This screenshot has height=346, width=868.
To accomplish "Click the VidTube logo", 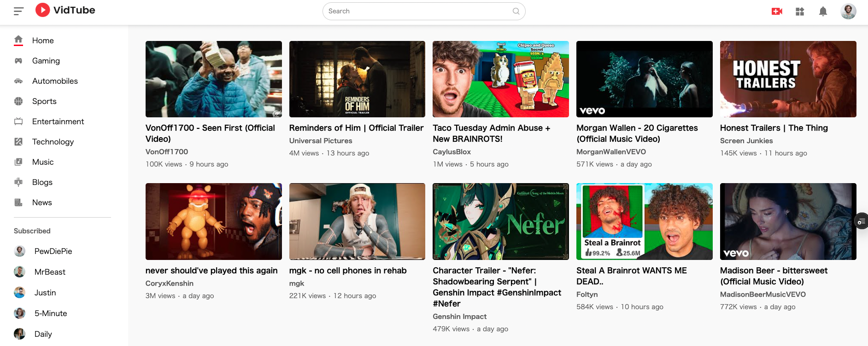I will [65, 10].
